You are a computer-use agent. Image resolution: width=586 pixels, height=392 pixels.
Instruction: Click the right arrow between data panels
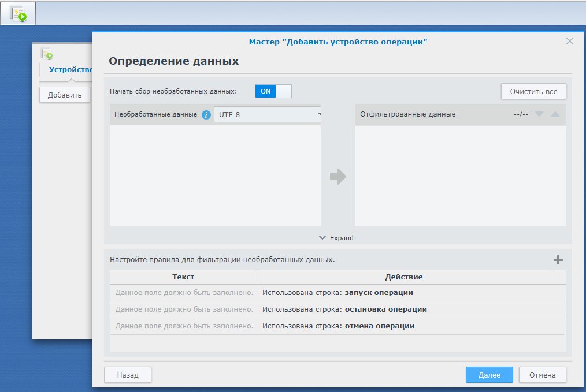pos(338,176)
